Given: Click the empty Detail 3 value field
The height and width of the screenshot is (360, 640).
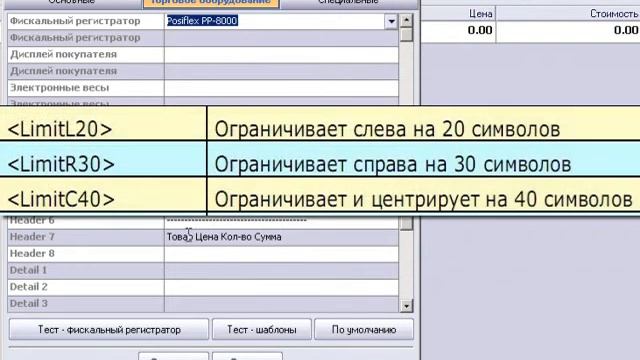Looking at the screenshot, I should point(281,304).
